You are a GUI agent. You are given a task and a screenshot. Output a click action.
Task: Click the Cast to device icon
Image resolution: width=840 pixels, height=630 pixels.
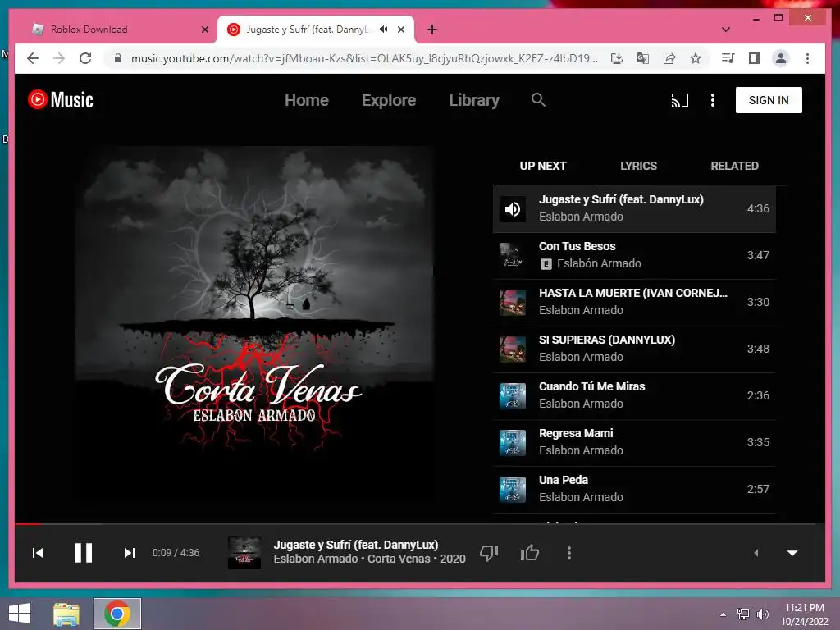pos(680,100)
